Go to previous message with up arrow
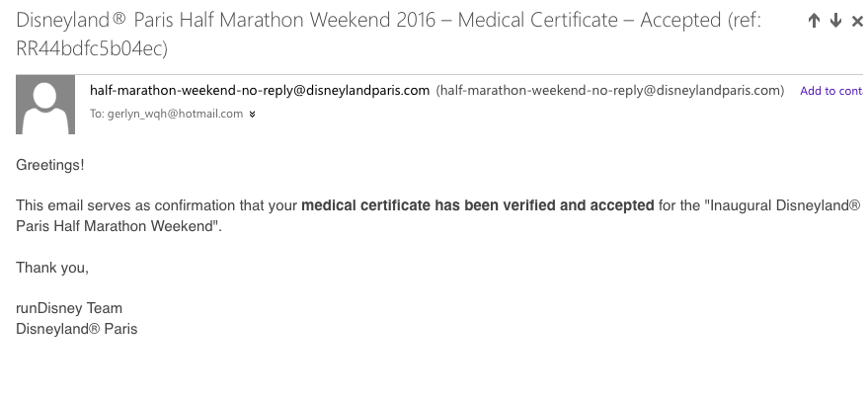 pyautogui.click(x=814, y=21)
